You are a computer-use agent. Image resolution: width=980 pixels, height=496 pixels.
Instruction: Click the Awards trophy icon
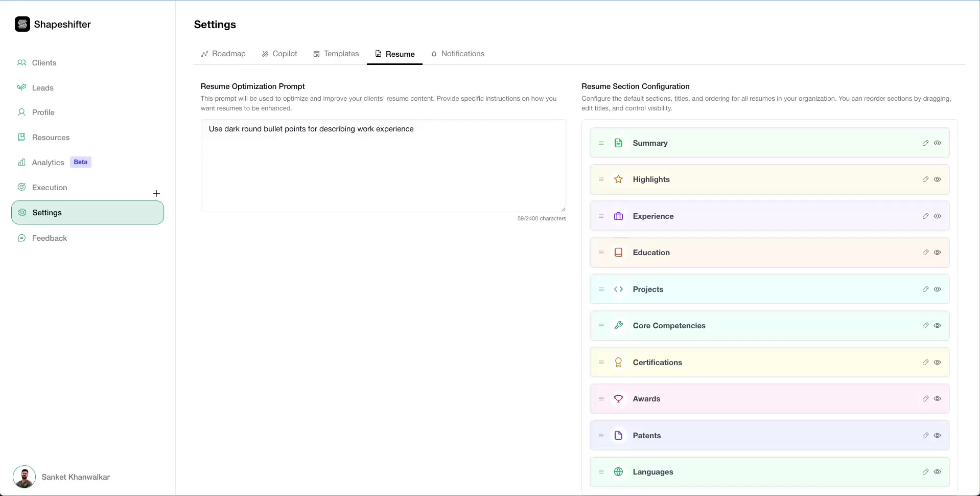[x=618, y=398]
